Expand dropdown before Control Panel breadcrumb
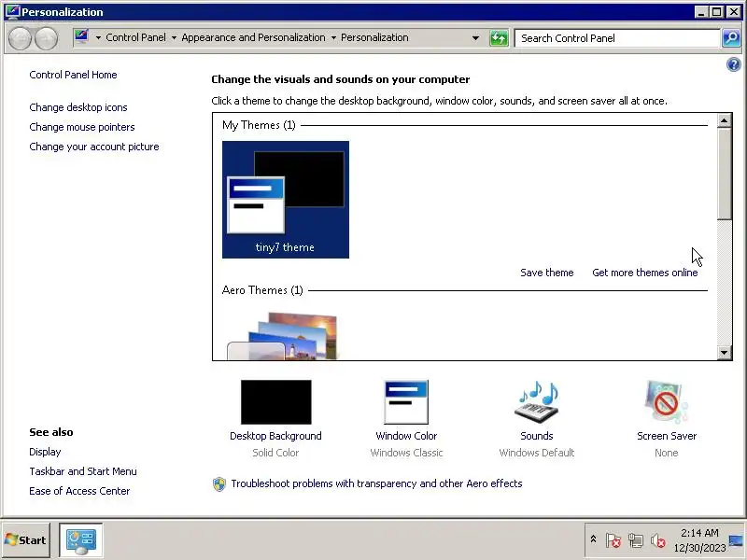 click(98, 37)
